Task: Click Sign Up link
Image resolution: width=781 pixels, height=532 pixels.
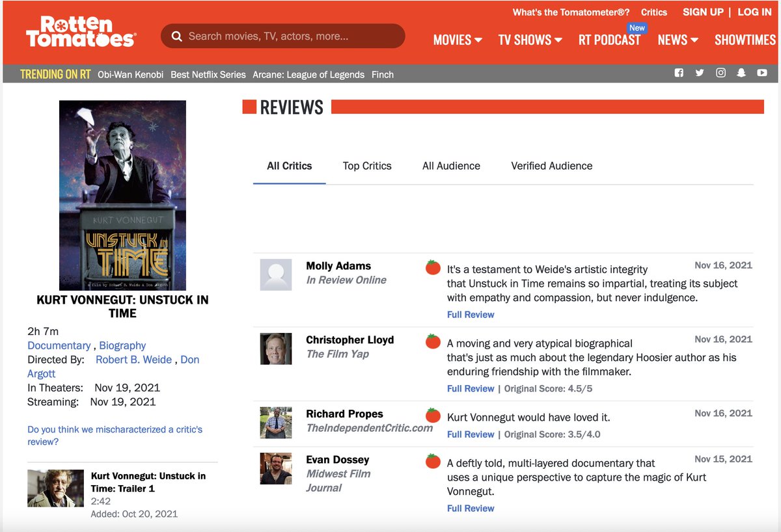Action: pyautogui.click(x=703, y=12)
